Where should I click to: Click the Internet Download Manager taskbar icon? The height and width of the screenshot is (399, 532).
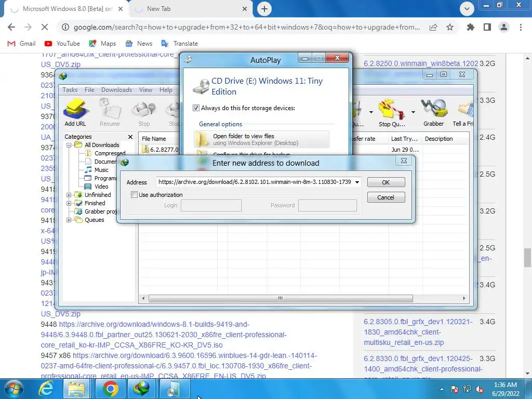(x=142, y=389)
